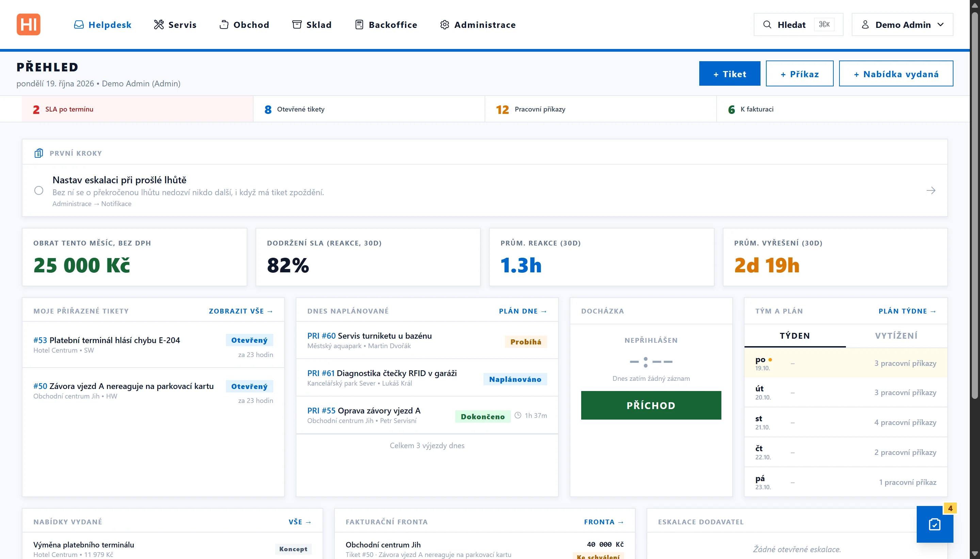Mark the Nastav eskalaci step circle
The width and height of the screenshot is (980, 559).
(39, 190)
